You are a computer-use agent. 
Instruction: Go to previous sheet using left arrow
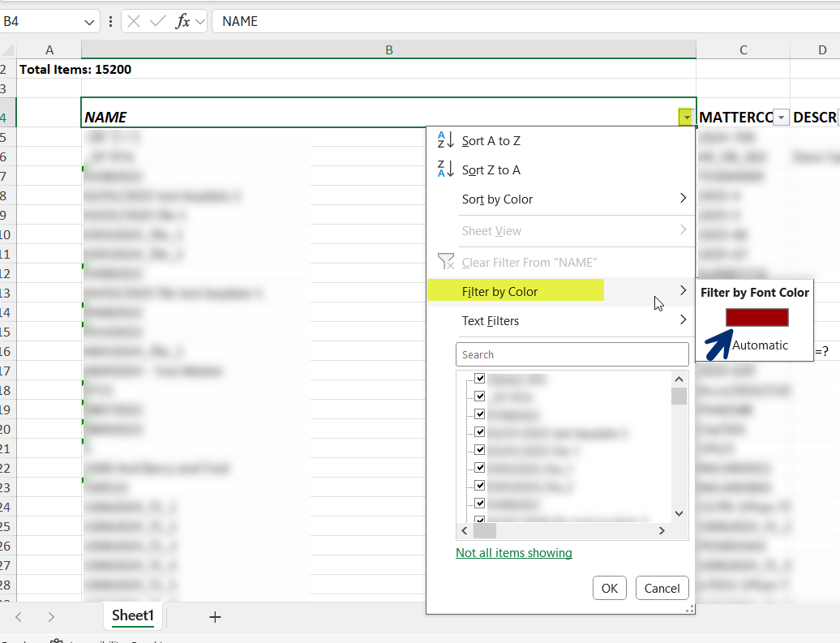coord(19,617)
